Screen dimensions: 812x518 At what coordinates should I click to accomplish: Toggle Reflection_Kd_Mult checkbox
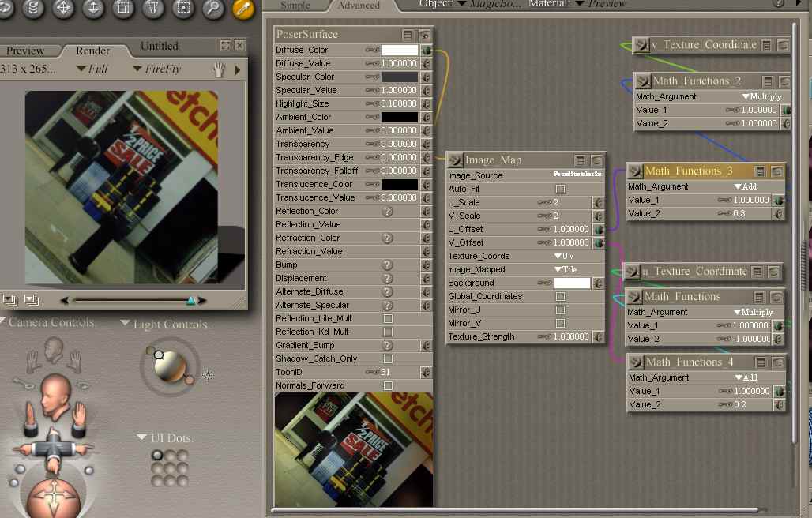[x=388, y=332]
